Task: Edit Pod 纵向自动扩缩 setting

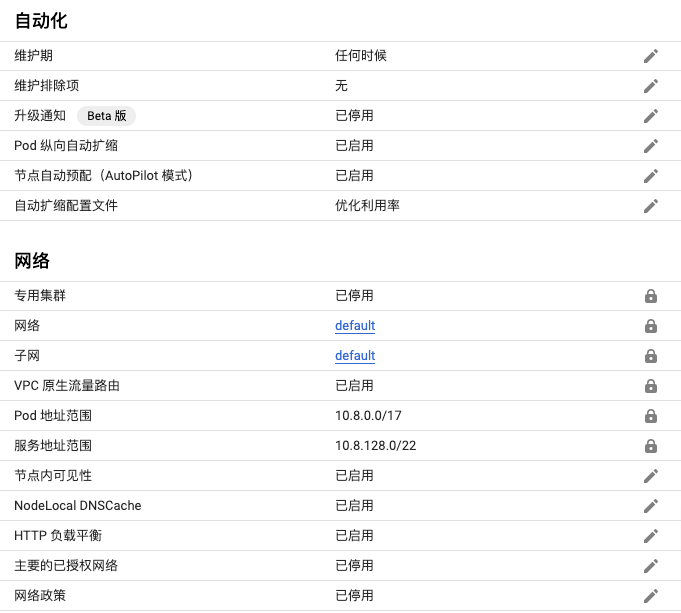Action: click(x=651, y=146)
